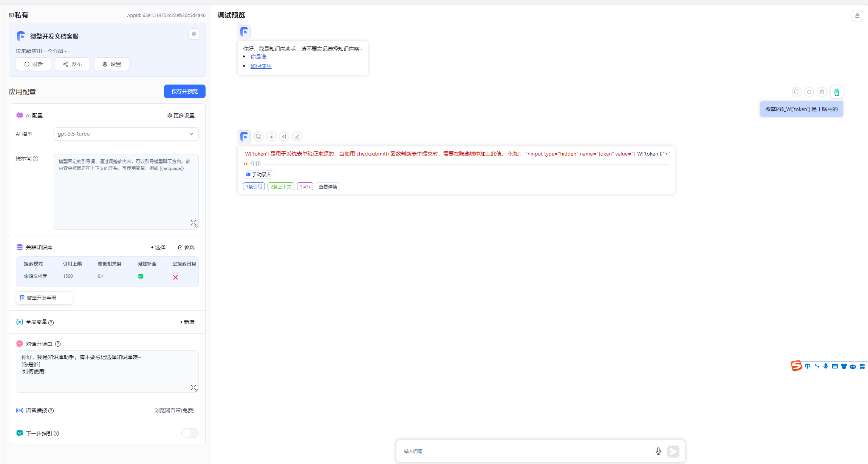Click the 语义检索 search mode cell
This screenshot has height=464, width=868.
click(36, 276)
